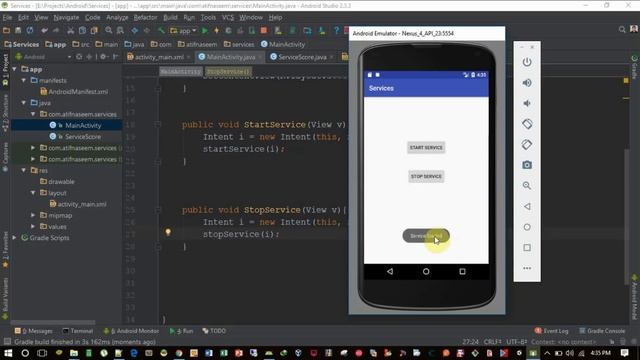The width and height of the screenshot is (640, 360).
Task: Click the Debug app bug icon
Action: click(228, 31)
